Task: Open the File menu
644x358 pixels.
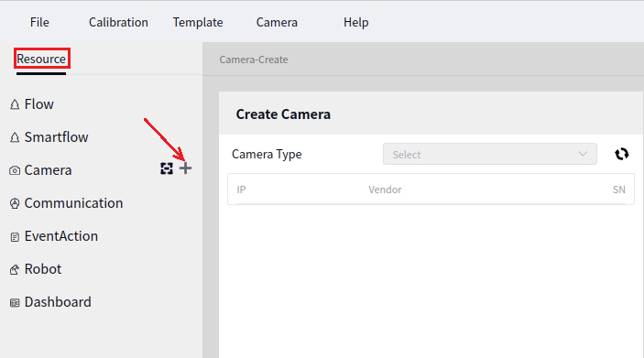Action: coord(39,22)
